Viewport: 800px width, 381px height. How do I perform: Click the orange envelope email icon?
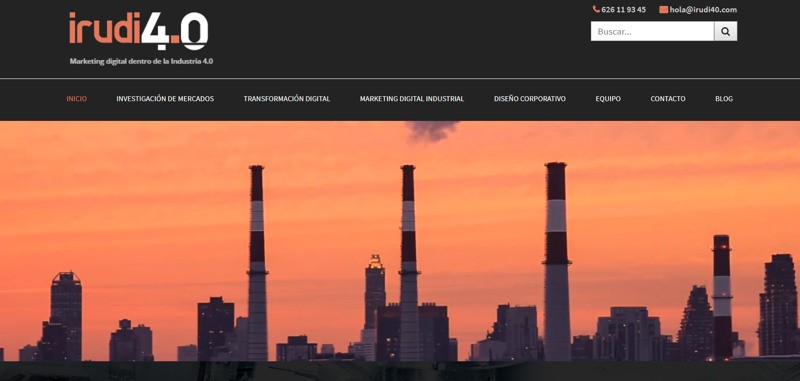tap(663, 10)
